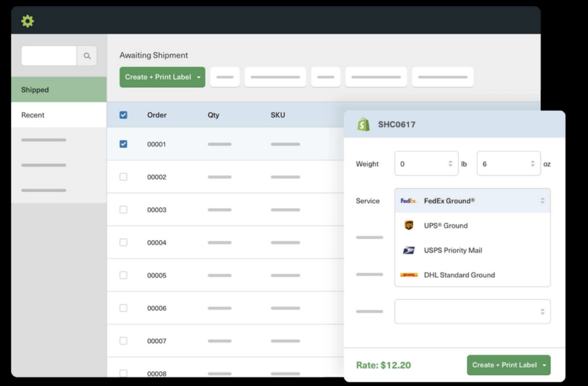Toggle the select-all checkbox in the header

pos(123,114)
